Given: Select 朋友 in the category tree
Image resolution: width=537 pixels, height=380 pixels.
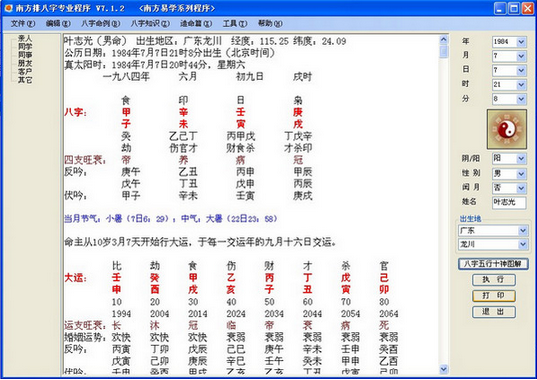Looking at the screenshot, I should click(x=25, y=63).
